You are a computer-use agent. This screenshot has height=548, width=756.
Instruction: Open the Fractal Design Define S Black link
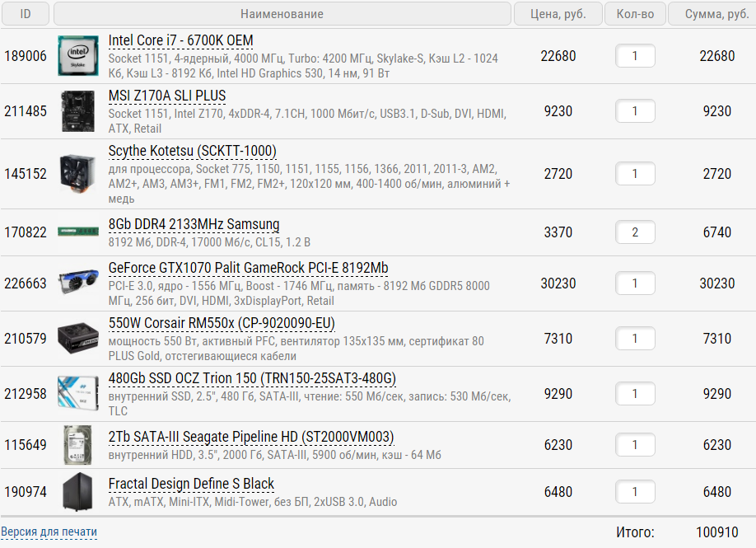[x=191, y=484]
